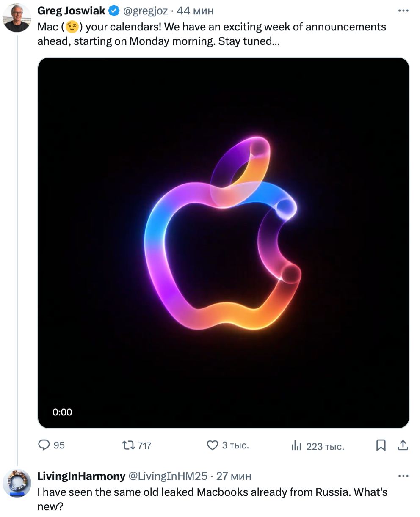Open the tweet's 44 мин timestamp
The image size is (420, 517).
click(x=195, y=11)
